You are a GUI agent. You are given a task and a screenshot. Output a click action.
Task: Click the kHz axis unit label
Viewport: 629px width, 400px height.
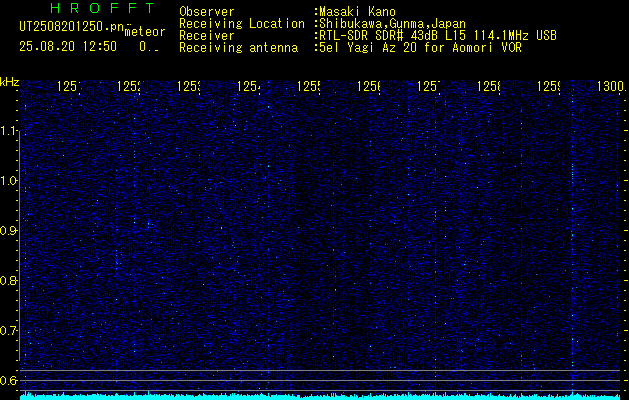coord(10,83)
